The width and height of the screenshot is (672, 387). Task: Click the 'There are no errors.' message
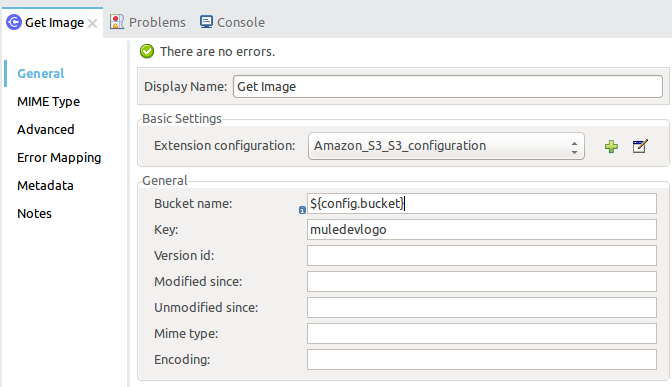tap(217, 52)
